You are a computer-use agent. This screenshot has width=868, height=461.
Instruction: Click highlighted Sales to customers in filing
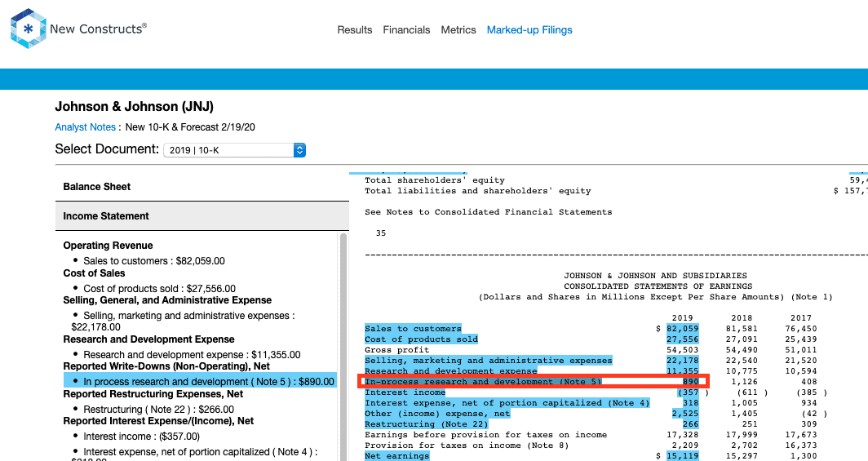(x=413, y=329)
